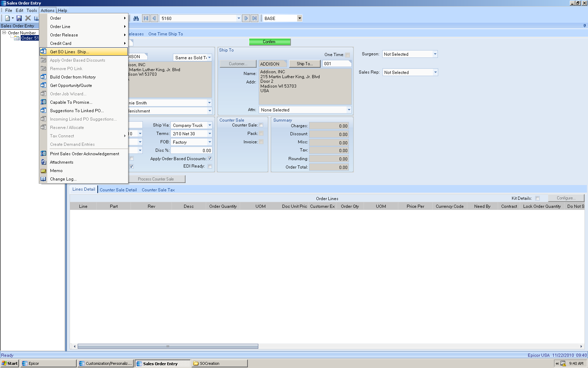
Task: Collapse the Order Number tree node
Action: tap(4, 33)
